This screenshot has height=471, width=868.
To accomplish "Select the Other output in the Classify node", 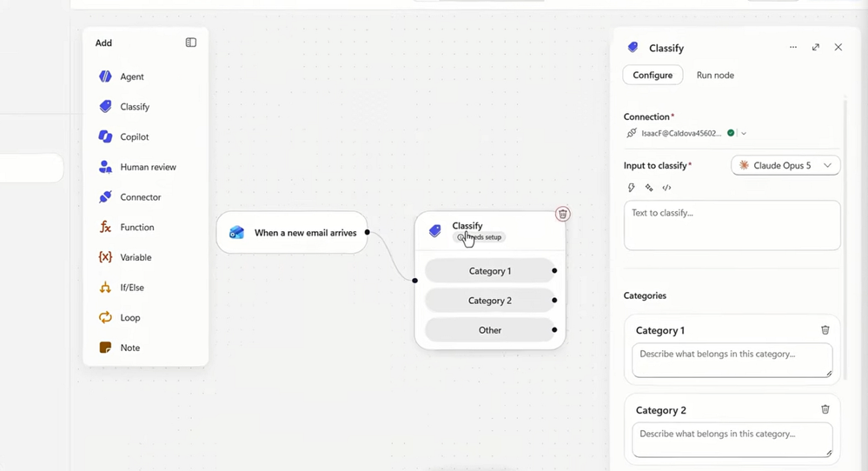I will point(490,330).
